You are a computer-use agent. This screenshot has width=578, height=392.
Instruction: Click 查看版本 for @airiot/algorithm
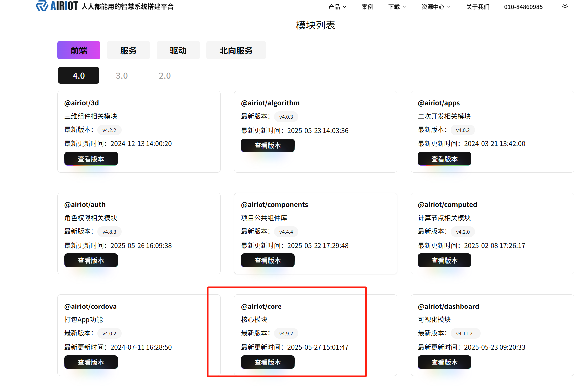(268, 145)
